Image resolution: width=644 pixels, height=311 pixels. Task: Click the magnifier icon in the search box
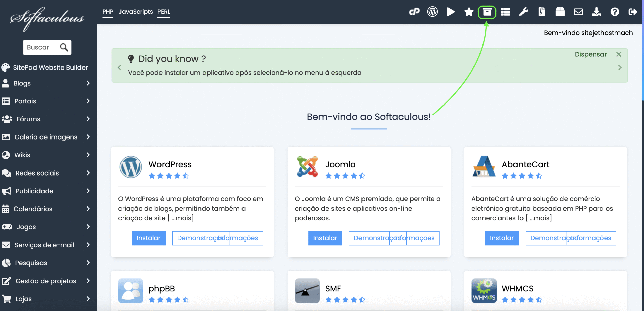(64, 47)
